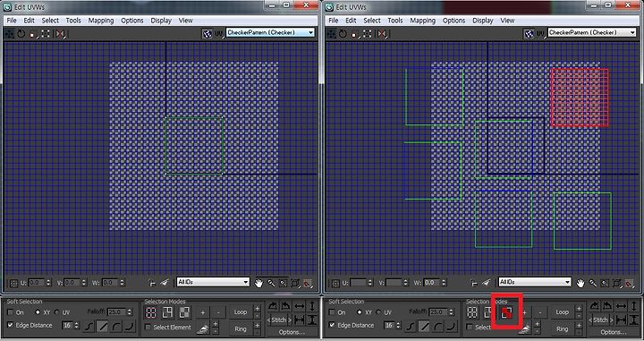Uncheck Edge Distance in right window
Screen dimensions: 644x341
click(332, 325)
